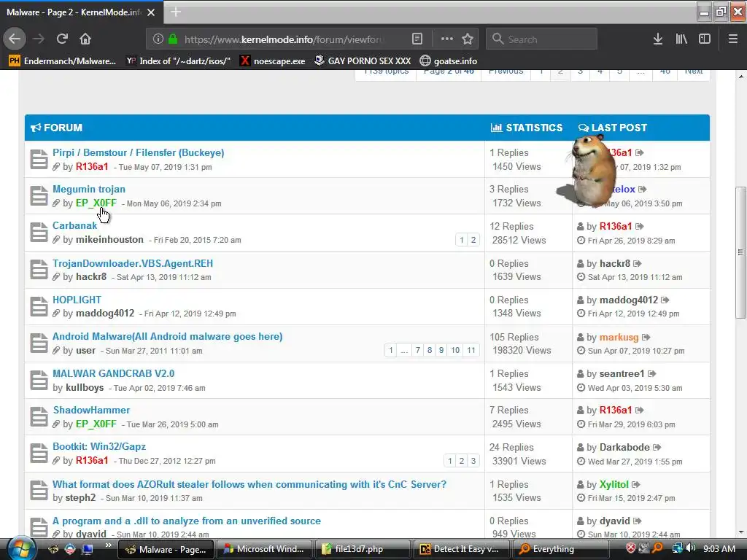747x560 pixels.
Task: Go to page 11 of Android Malware topic
Action: click(x=471, y=350)
